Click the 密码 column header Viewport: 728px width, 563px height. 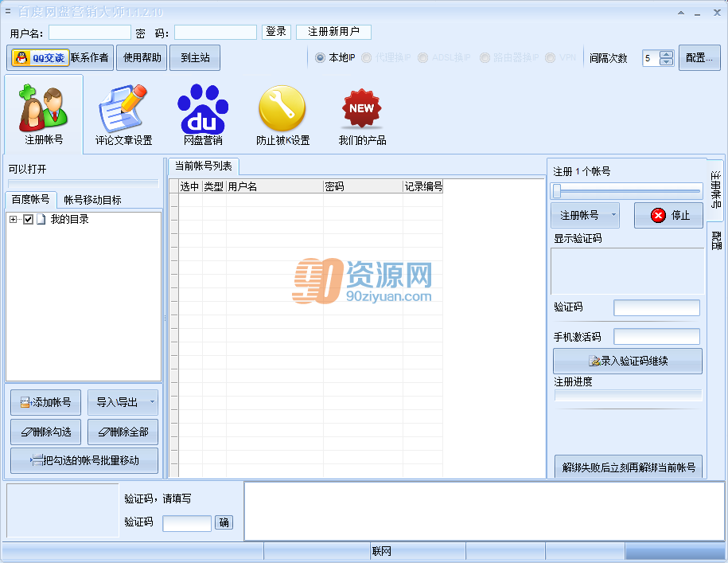363,186
